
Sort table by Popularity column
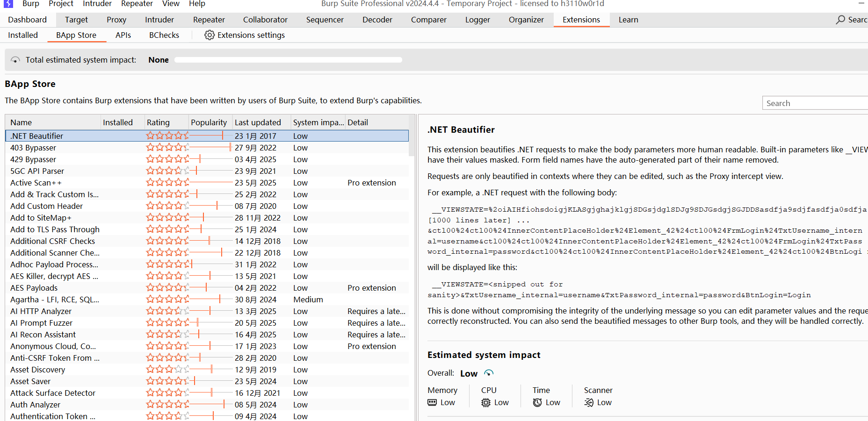[x=210, y=122]
